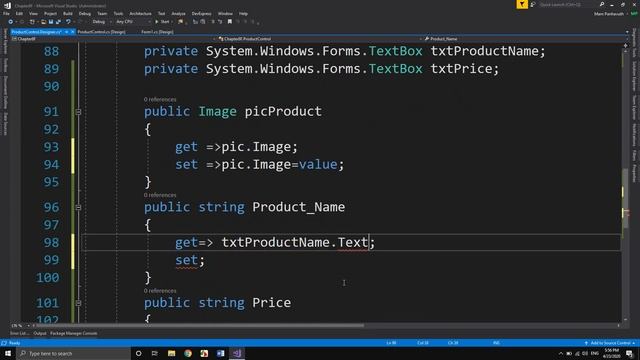Open the Windows notification center icon

click(x=629, y=353)
